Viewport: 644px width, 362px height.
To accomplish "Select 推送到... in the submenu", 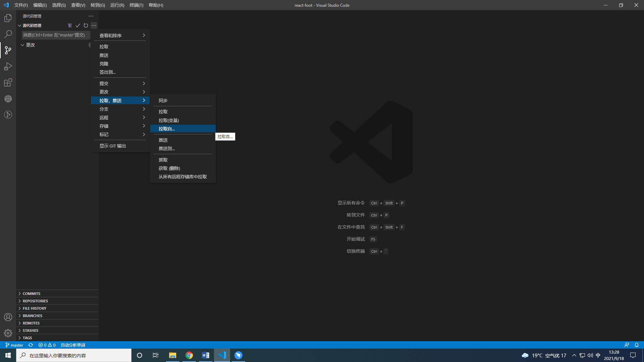I will (183, 148).
